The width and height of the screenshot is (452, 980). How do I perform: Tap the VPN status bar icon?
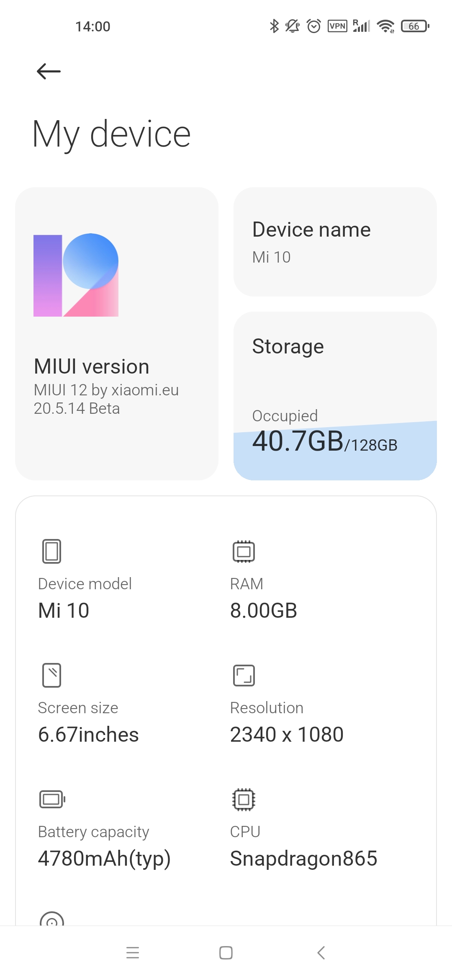(337, 26)
